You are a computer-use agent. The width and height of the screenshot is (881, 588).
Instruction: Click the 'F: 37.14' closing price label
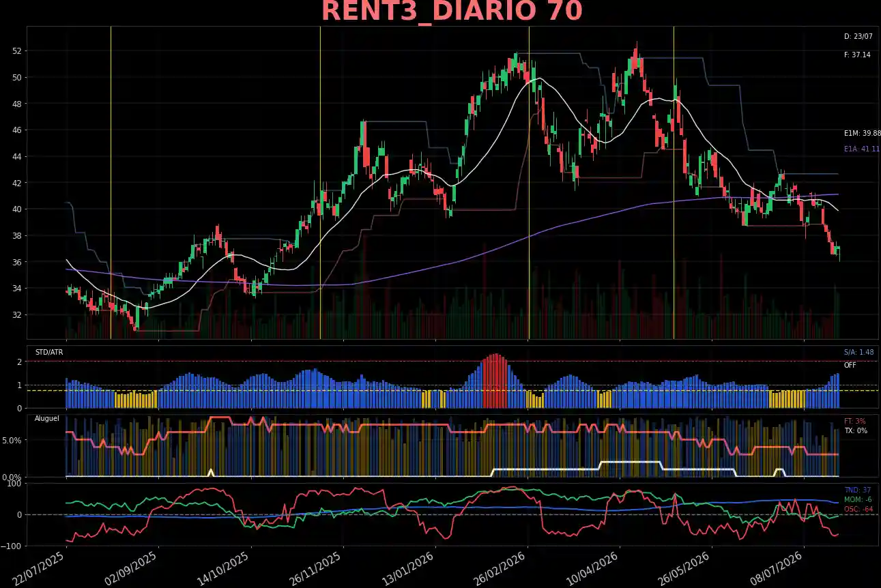coord(857,55)
